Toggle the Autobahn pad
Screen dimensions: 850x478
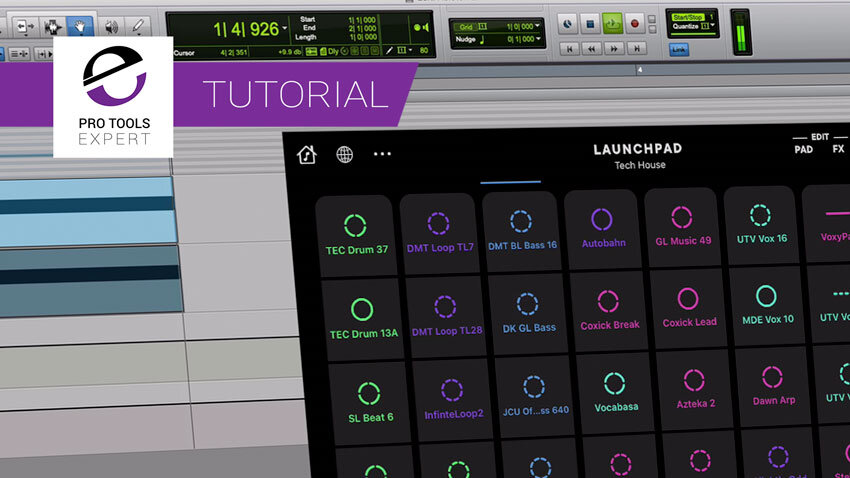click(x=603, y=229)
